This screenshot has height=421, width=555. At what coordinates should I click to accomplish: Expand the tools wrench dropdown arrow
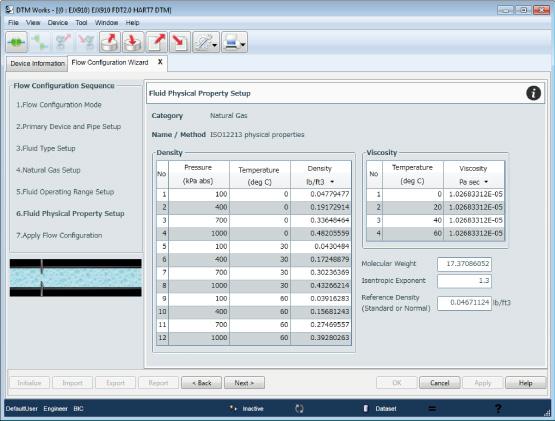point(214,45)
